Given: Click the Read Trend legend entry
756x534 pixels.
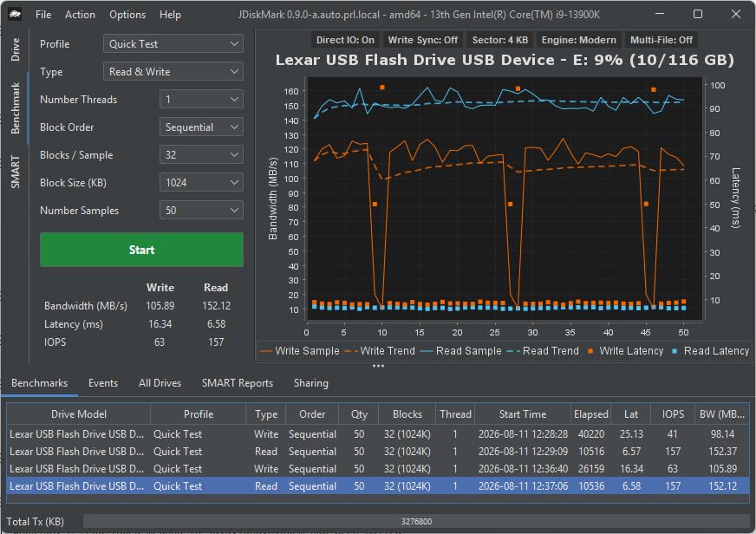Looking at the screenshot, I should coord(543,351).
